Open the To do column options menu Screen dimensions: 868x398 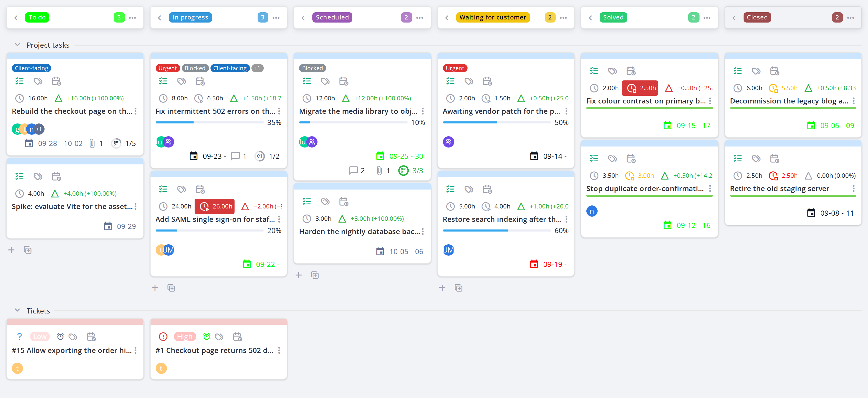pyautogui.click(x=132, y=17)
